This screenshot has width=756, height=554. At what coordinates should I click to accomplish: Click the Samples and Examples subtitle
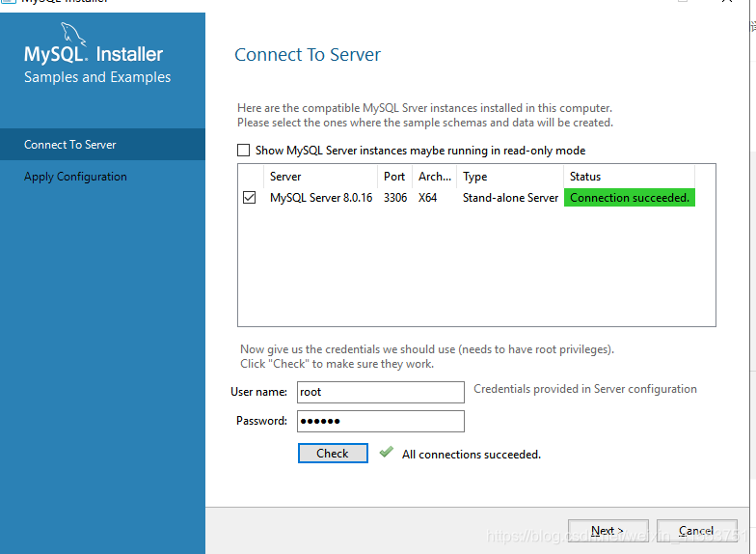click(97, 77)
